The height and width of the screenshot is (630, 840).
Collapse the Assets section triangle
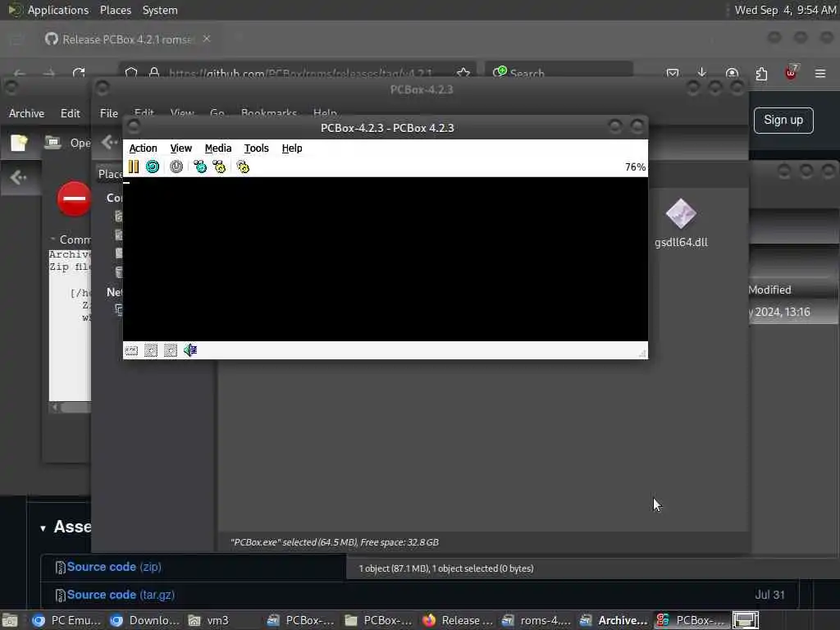(x=43, y=528)
